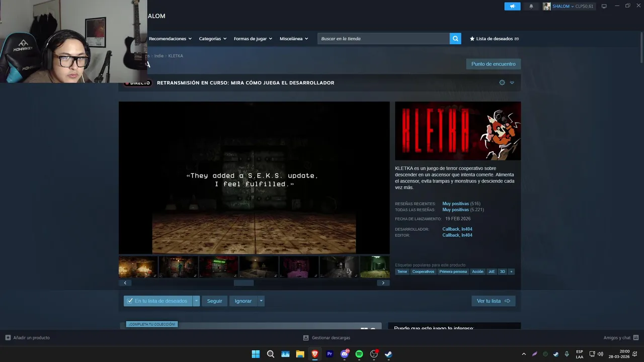The image size is (644, 362).
Task: Open Formas de jugar dropdown menu
Action: pos(253,39)
